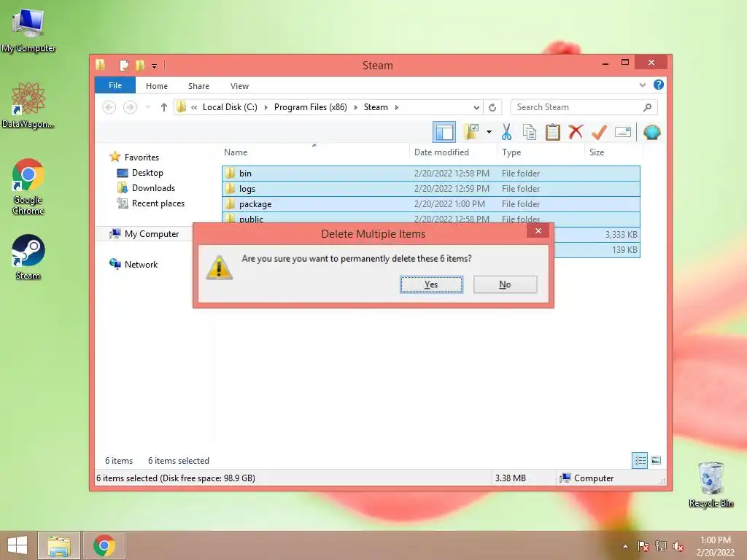Go up one folder level arrow

164,107
